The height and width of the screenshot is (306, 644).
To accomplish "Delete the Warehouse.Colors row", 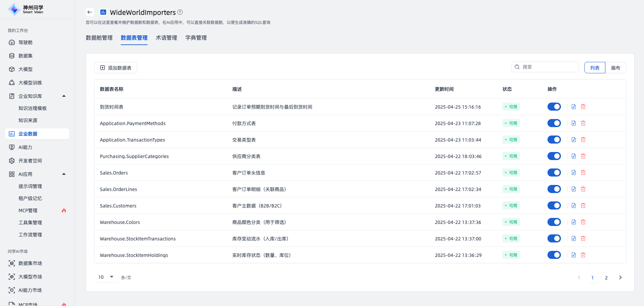I will coord(583,222).
